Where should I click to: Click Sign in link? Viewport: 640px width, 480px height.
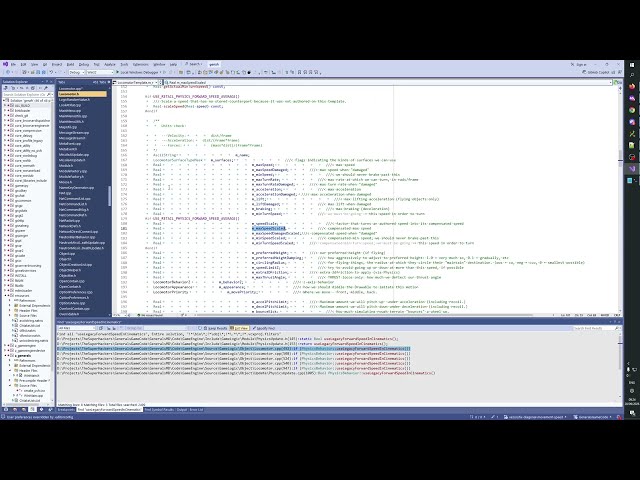click(580, 64)
